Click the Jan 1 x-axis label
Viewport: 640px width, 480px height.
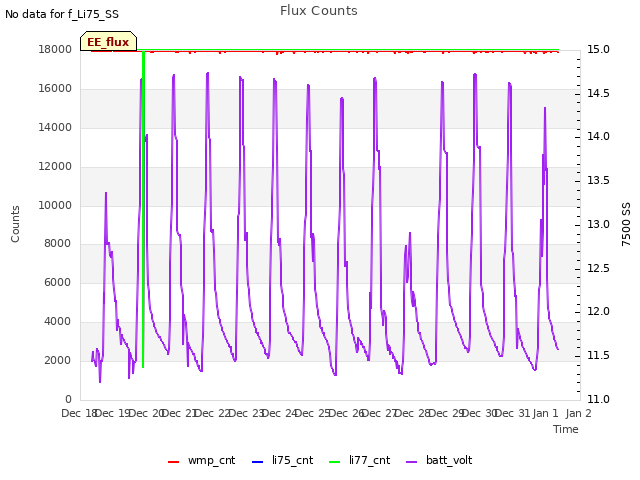coord(546,413)
